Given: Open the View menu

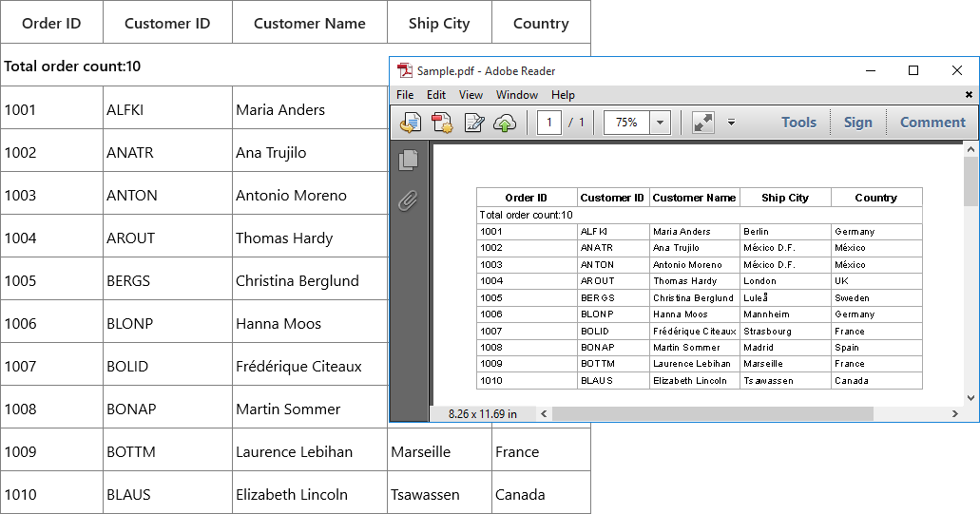Looking at the screenshot, I should point(471,94).
